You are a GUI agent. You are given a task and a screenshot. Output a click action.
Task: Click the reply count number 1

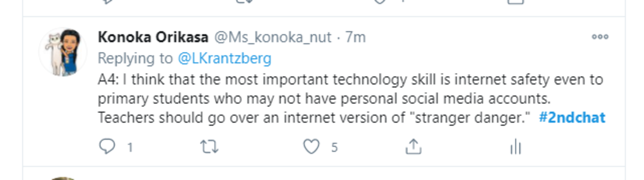pos(130,147)
